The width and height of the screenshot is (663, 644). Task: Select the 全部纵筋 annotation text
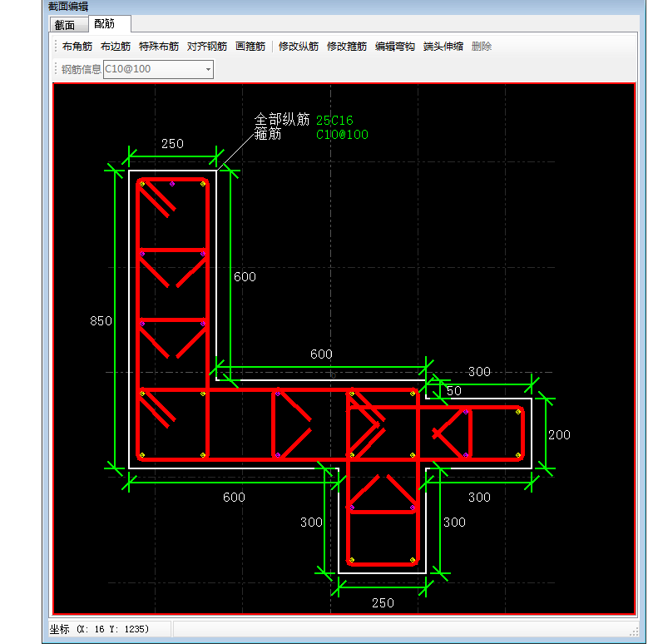click(x=282, y=120)
